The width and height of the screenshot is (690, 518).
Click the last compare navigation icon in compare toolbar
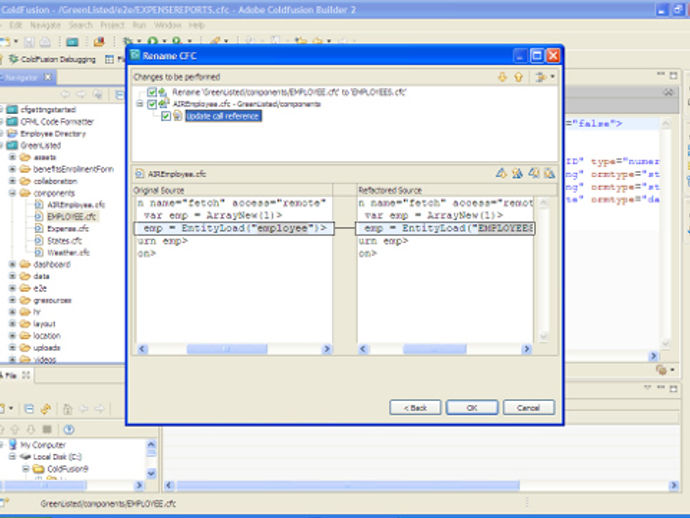549,173
